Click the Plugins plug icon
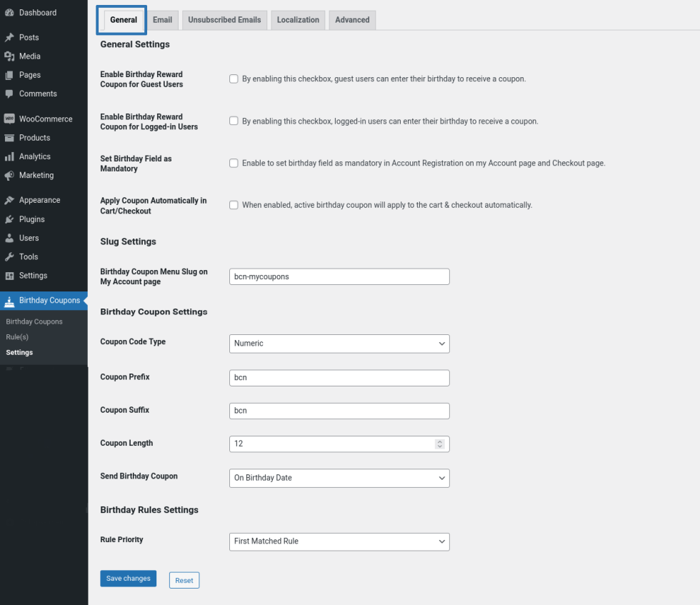This screenshot has width=700, height=605. coord(9,219)
